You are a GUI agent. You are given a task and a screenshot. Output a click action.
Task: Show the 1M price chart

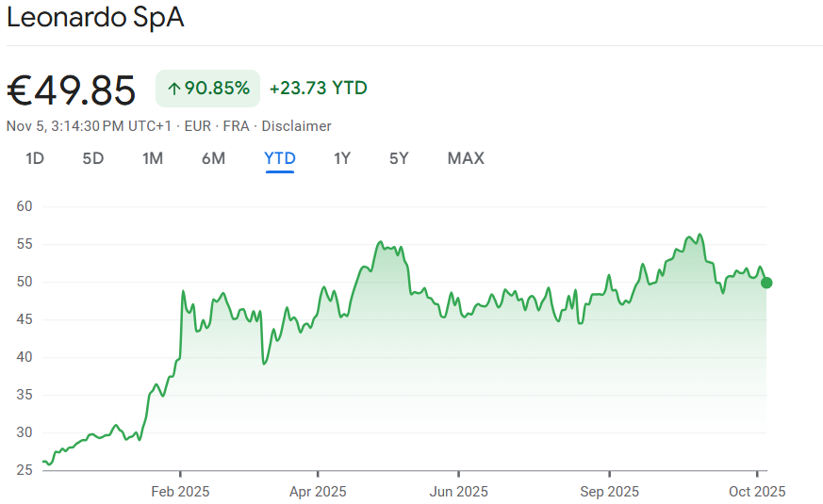(x=153, y=158)
